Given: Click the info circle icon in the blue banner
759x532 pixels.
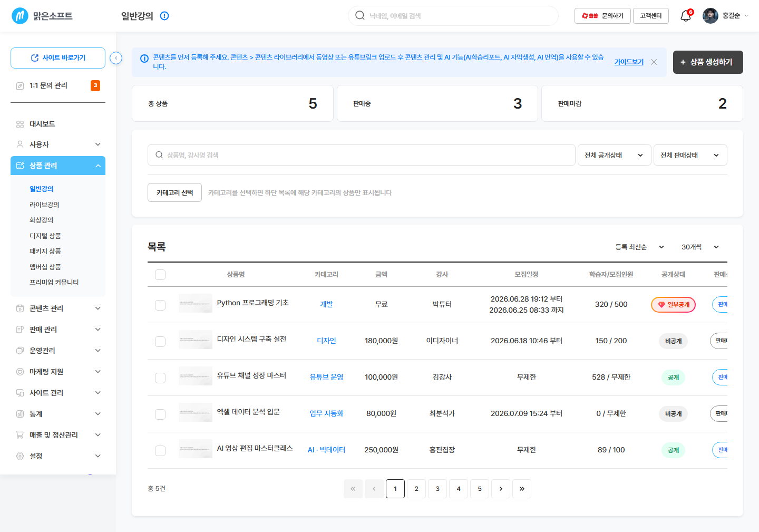Looking at the screenshot, I should (144, 59).
